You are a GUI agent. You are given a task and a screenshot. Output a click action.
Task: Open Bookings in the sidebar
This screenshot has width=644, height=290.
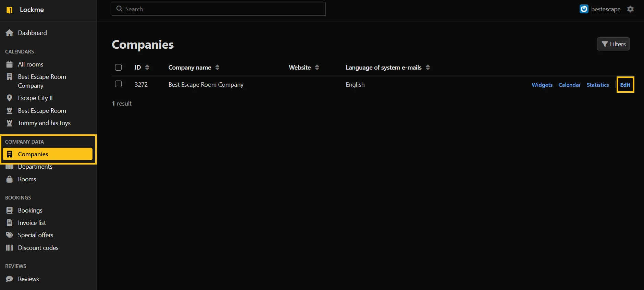click(30, 210)
